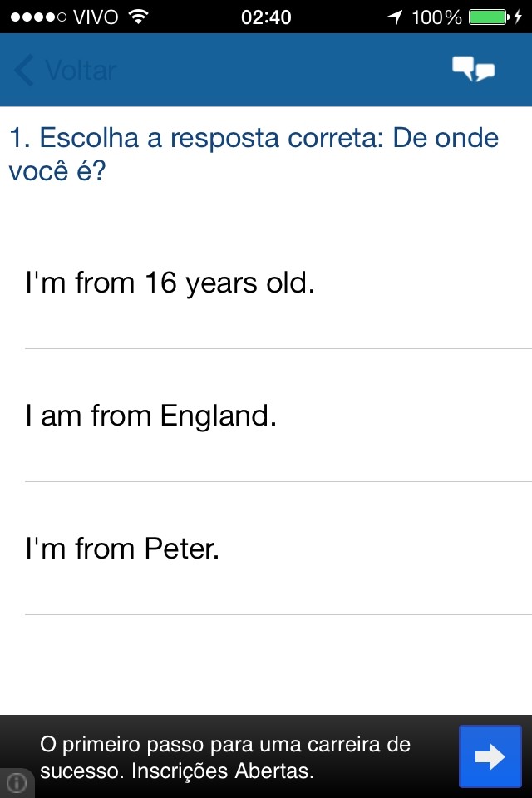Screen dimensions: 532x798
Task: Tap the blue header bar center
Action: [266, 71]
